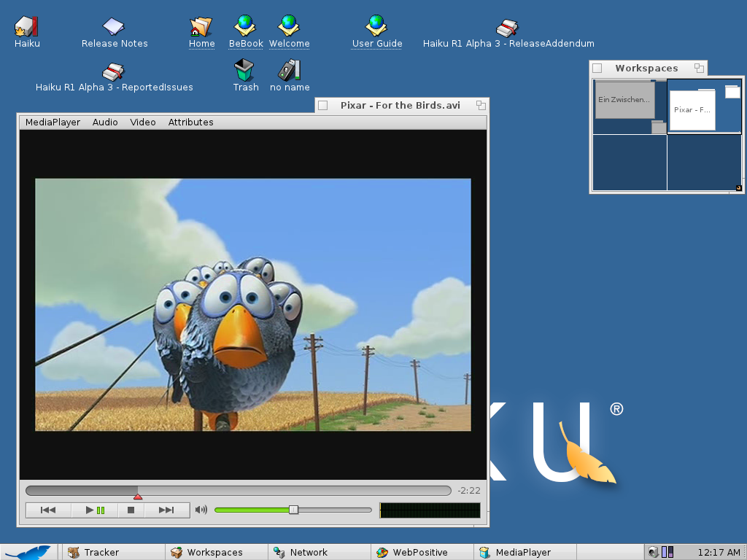Expand the Video menu
747x560 pixels.
(143, 122)
